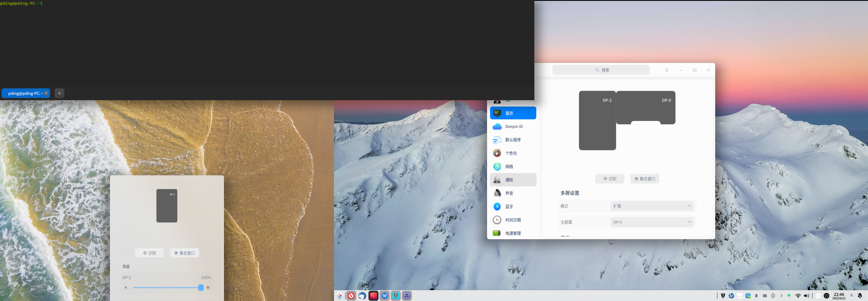Click the WiFi tray icon
The width and height of the screenshot is (868, 301).
[798, 296]
